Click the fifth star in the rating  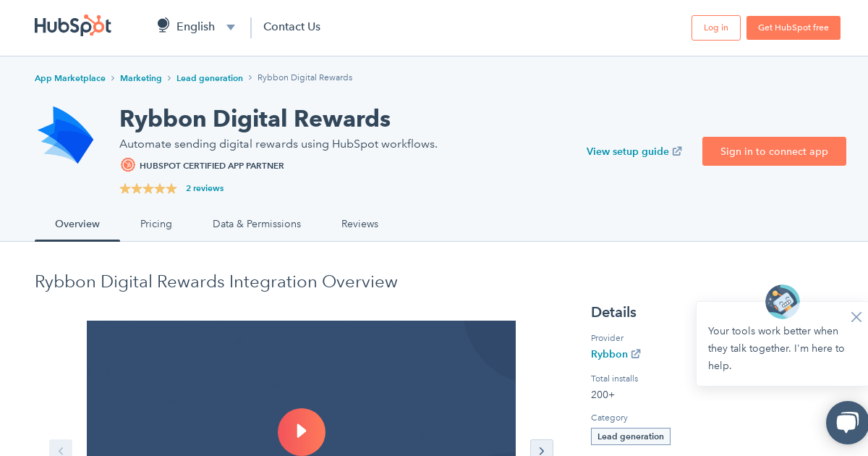click(x=171, y=188)
